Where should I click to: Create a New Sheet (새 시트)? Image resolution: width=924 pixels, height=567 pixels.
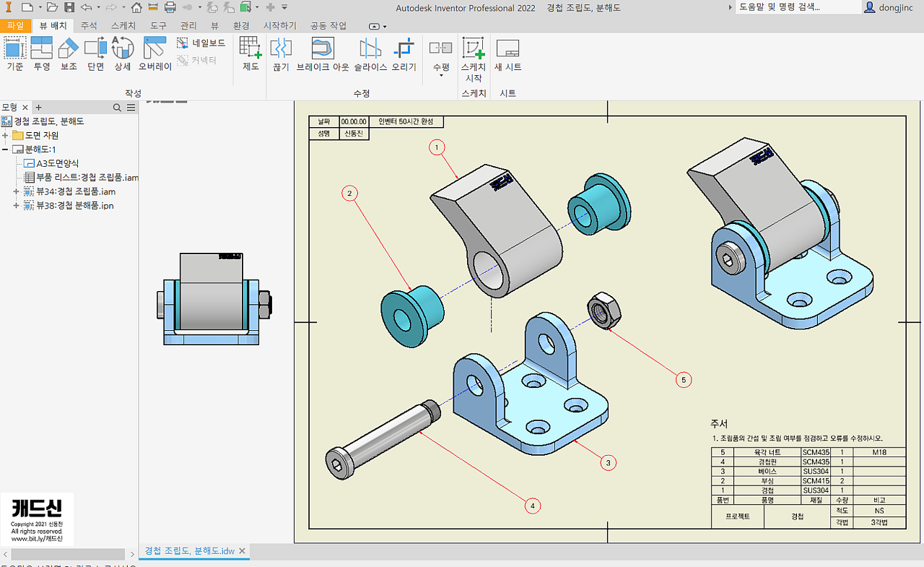508,55
